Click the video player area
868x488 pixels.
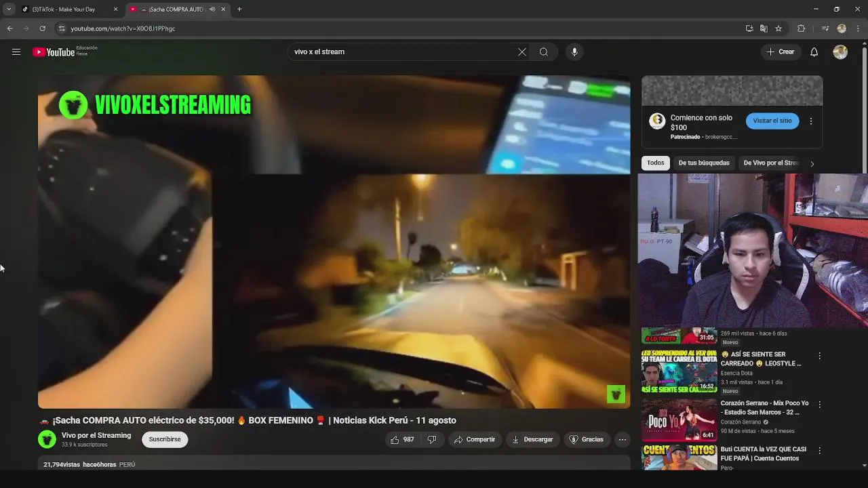pyautogui.click(x=334, y=242)
